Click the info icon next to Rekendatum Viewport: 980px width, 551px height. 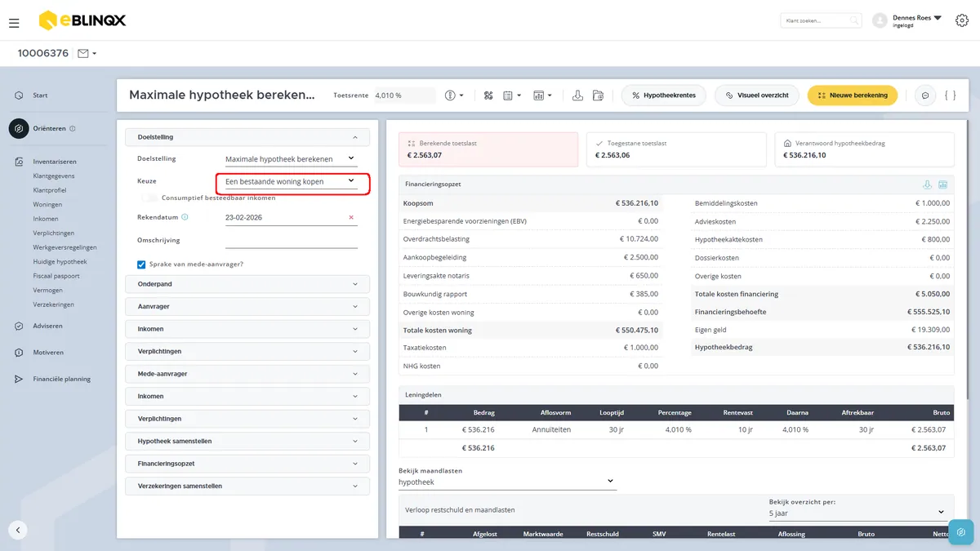coord(185,217)
